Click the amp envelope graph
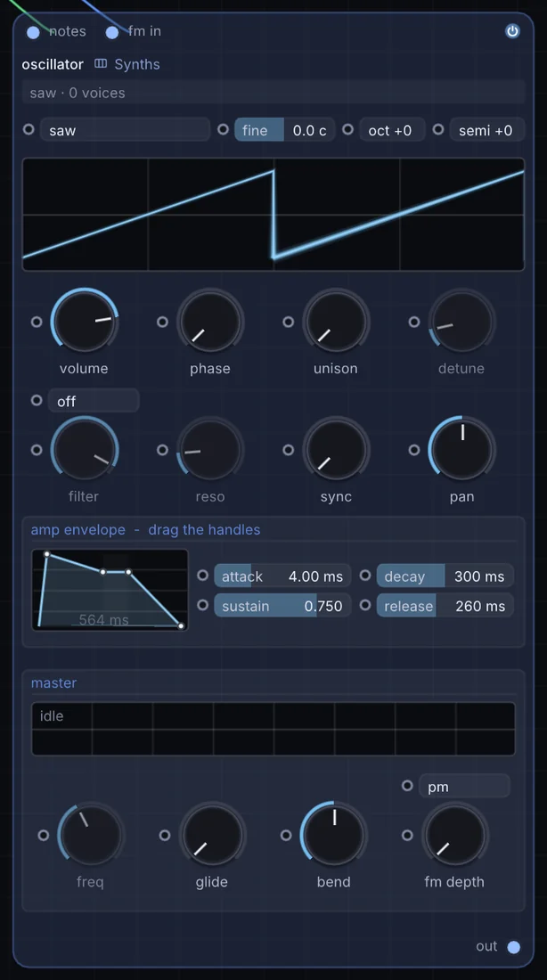The width and height of the screenshot is (547, 980). click(110, 590)
